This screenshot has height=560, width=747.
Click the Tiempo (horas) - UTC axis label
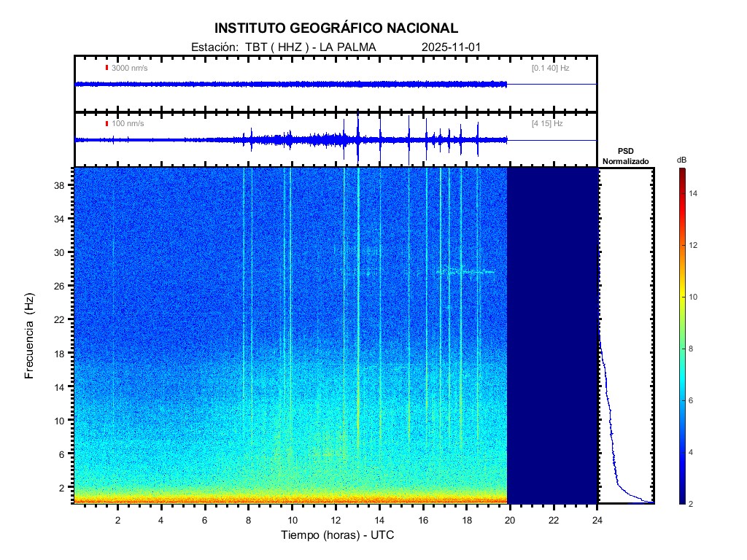(338, 535)
